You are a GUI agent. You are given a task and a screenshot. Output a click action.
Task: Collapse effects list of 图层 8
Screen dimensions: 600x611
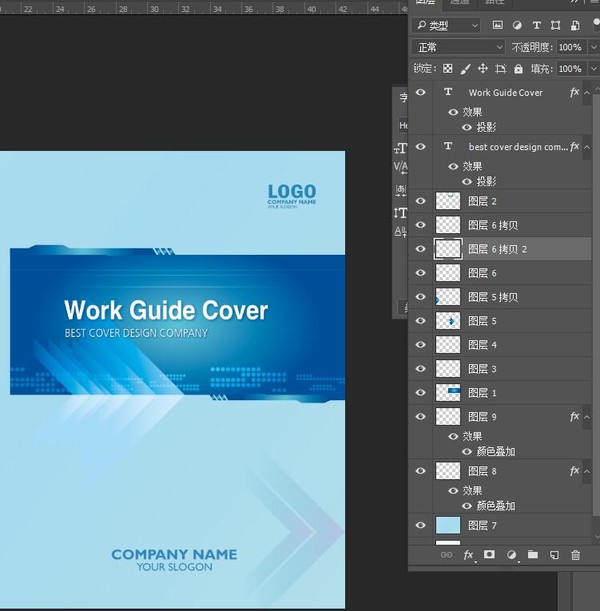[x=587, y=471]
